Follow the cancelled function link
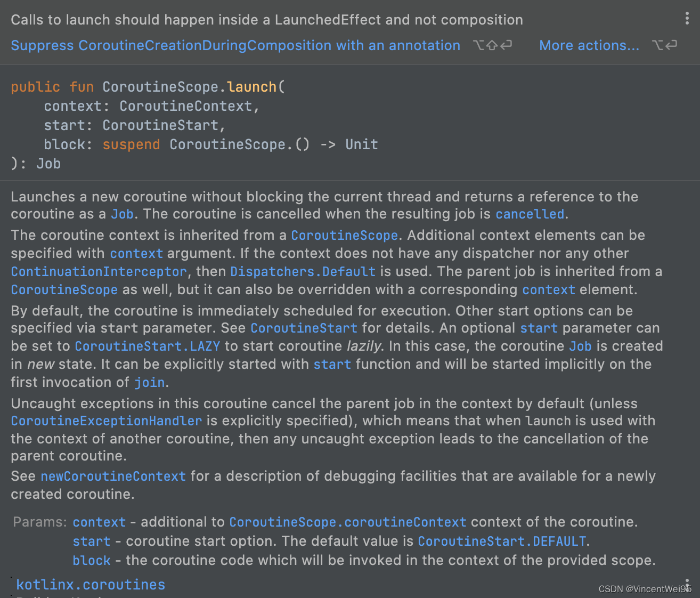 [x=530, y=214]
